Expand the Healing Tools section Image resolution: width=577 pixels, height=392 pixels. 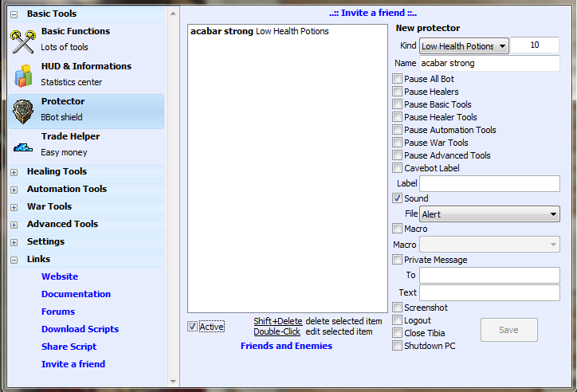point(14,172)
